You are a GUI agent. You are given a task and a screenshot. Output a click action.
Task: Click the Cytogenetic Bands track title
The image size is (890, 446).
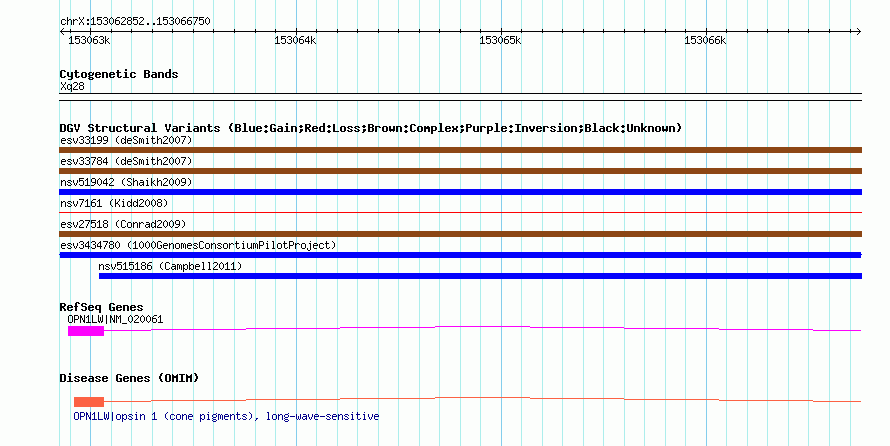pos(119,74)
